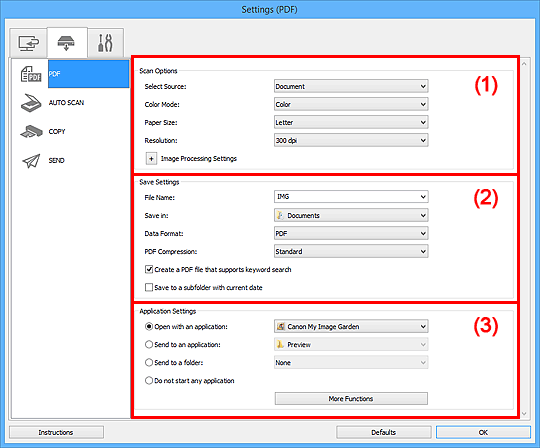Switch to Scanning from Operation Panel tab

tap(67, 43)
